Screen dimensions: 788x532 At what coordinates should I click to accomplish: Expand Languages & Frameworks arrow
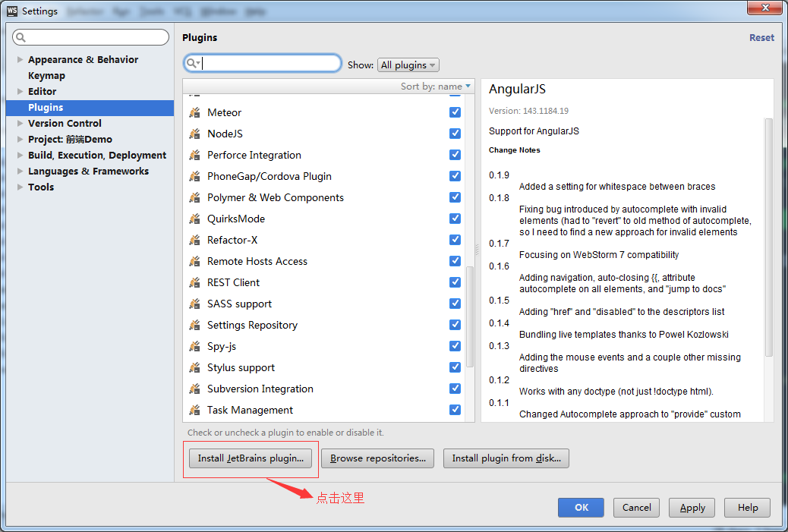[20, 171]
